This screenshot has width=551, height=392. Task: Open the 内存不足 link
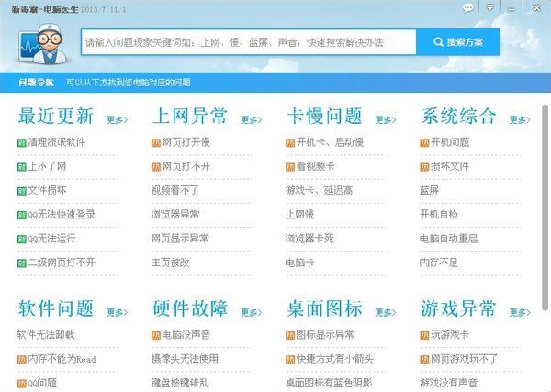pyautogui.click(x=439, y=263)
